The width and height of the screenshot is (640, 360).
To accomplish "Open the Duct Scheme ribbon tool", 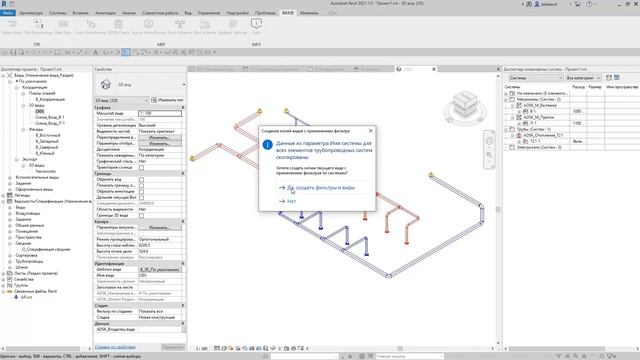I will pyautogui.click(x=180, y=27).
